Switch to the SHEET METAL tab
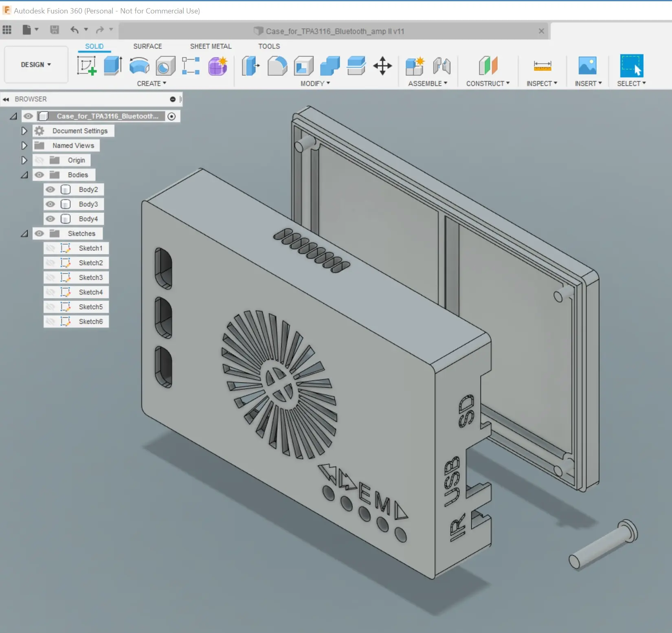Viewport: 672px width, 633px height. click(211, 46)
